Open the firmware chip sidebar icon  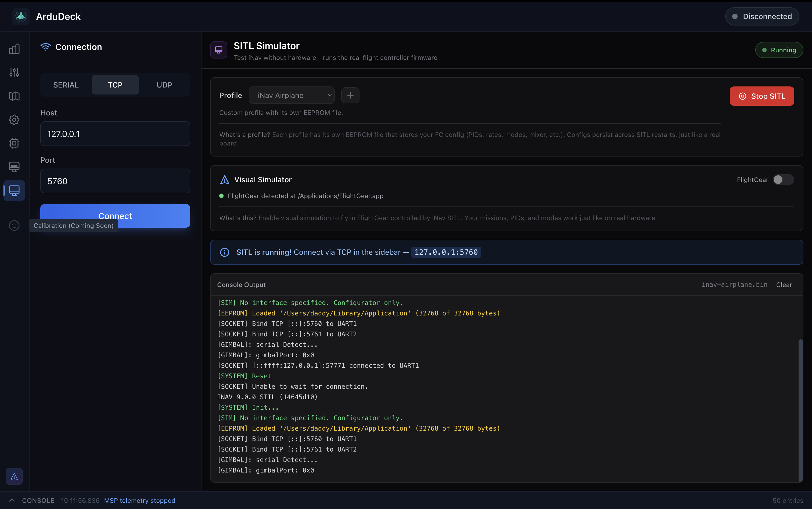(14, 143)
